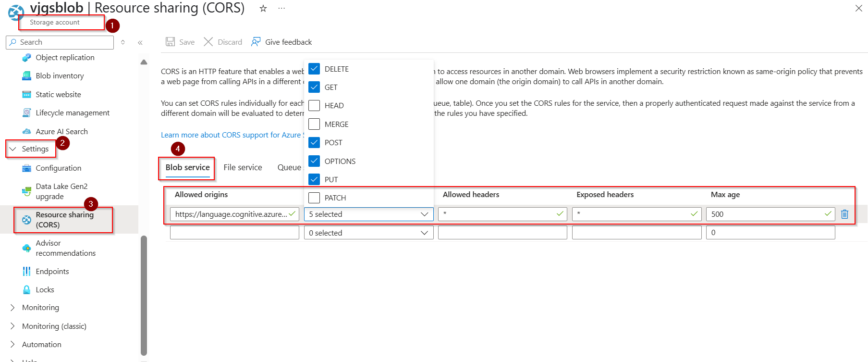
Task: Check the PATCH method checkbox
Action: (x=314, y=198)
